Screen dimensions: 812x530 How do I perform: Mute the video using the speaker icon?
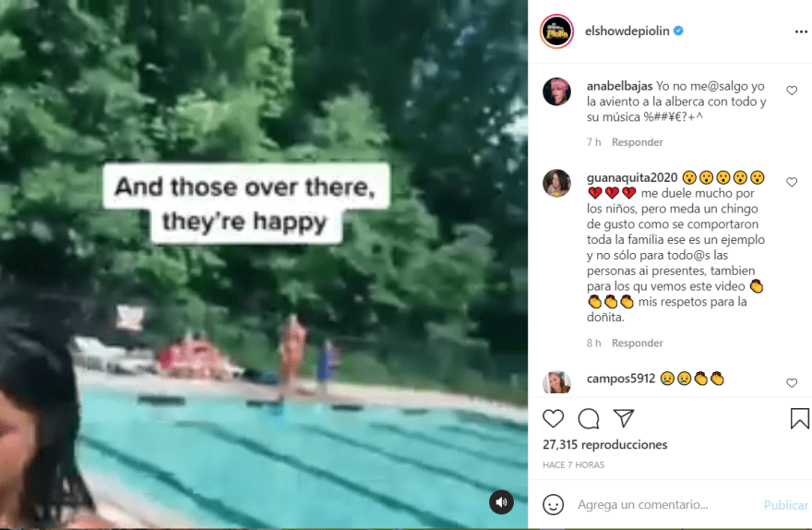tap(501, 502)
